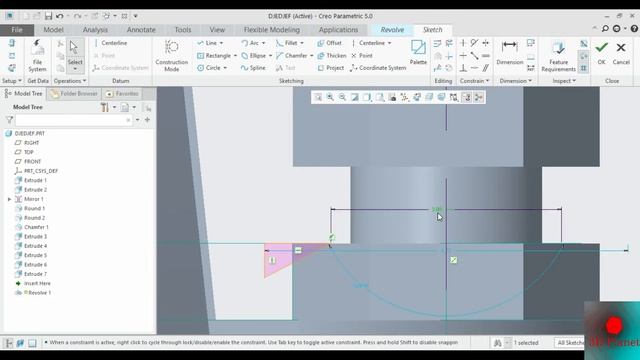Image resolution: width=640 pixels, height=360 pixels.
Task: Select the Fillet tool
Action: tap(287, 43)
